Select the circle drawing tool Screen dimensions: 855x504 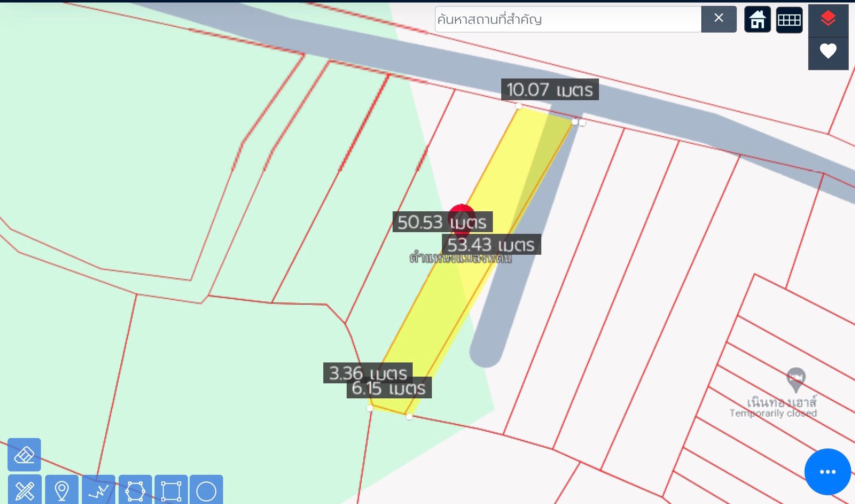tap(206, 489)
